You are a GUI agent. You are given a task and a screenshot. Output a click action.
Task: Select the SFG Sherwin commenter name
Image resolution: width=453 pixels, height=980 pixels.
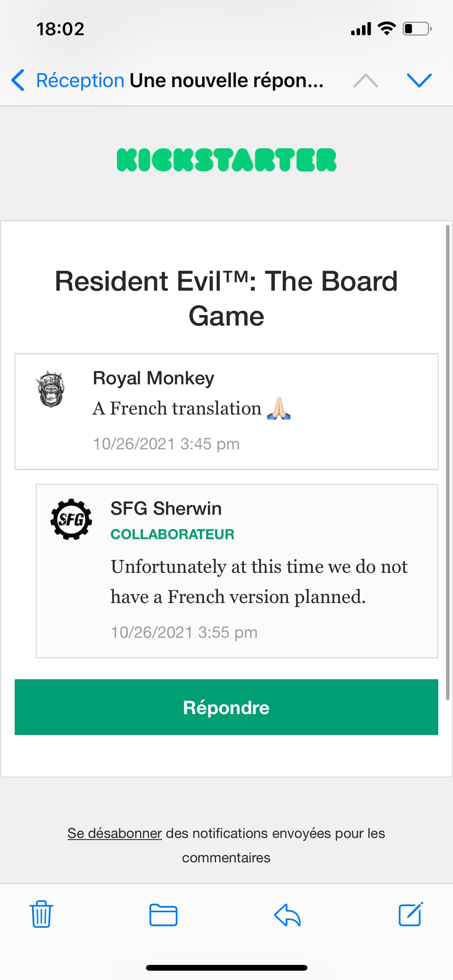pyautogui.click(x=166, y=508)
